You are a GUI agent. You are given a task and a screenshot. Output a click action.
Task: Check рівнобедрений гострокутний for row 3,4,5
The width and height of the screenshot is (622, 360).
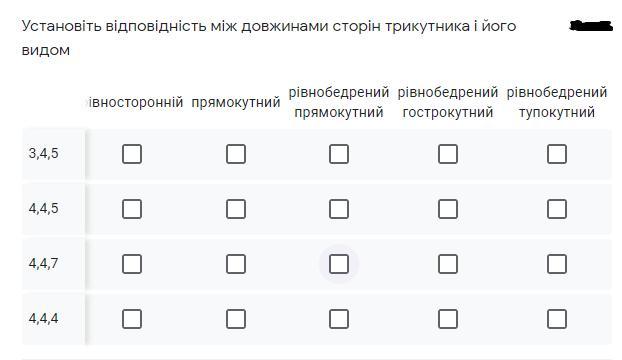pyautogui.click(x=448, y=154)
